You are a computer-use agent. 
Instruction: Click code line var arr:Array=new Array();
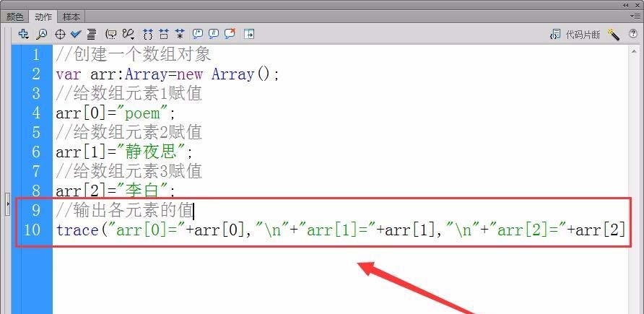[x=167, y=74]
